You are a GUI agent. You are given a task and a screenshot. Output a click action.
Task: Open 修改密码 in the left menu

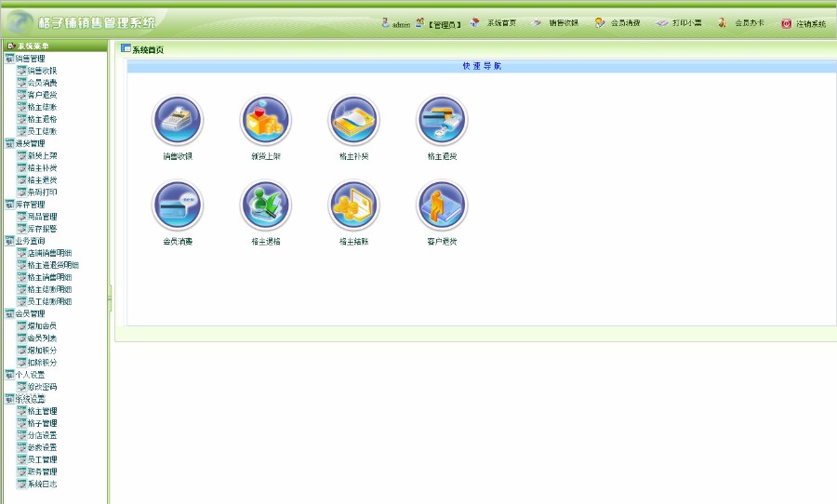tap(42, 387)
